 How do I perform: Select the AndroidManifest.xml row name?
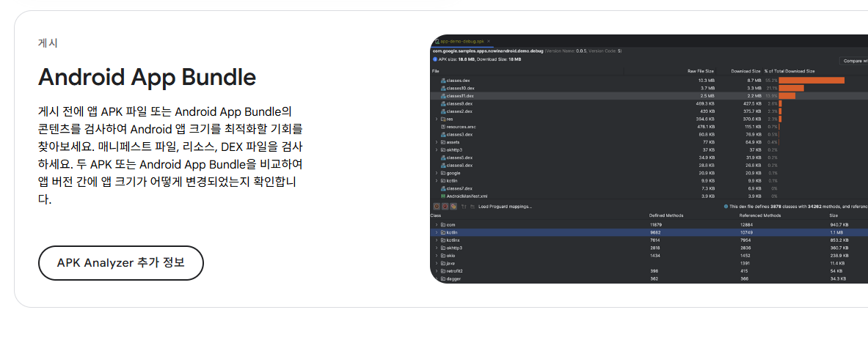pyautogui.click(x=467, y=196)
